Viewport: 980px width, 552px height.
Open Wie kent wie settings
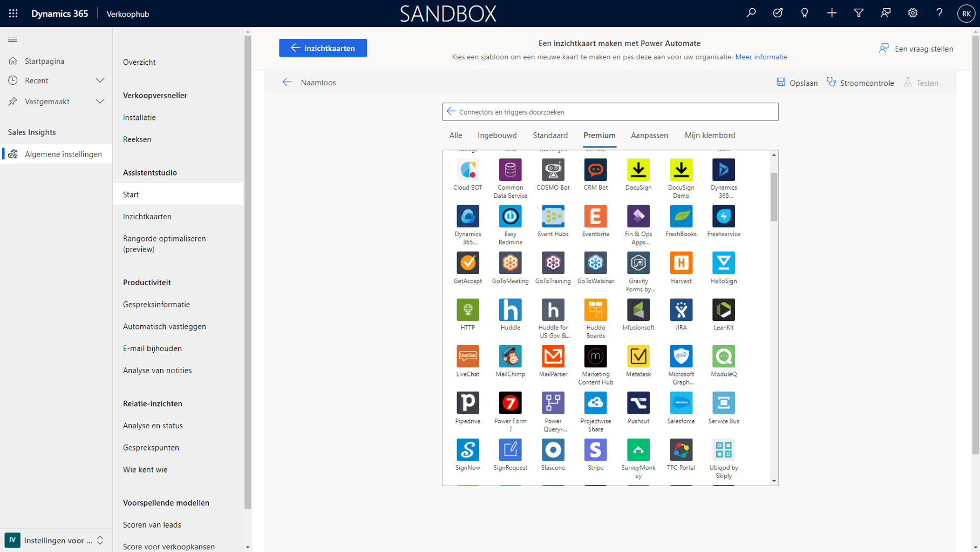tap(145, 470)
